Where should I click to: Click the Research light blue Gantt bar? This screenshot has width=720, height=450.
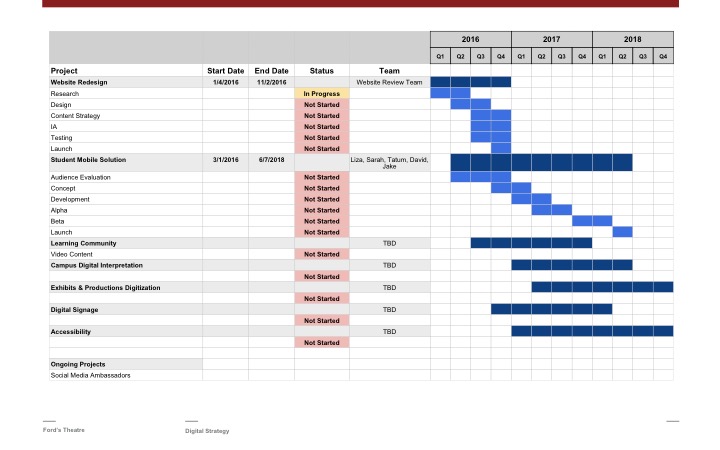[x=450, y=93]
